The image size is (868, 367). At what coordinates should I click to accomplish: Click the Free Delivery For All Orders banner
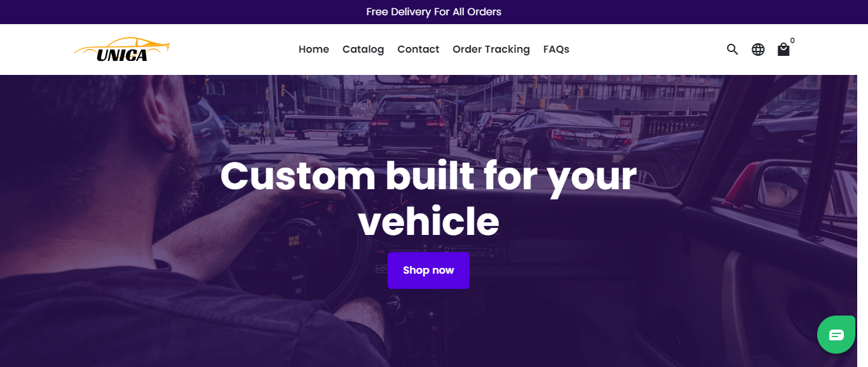coord(434,12)
